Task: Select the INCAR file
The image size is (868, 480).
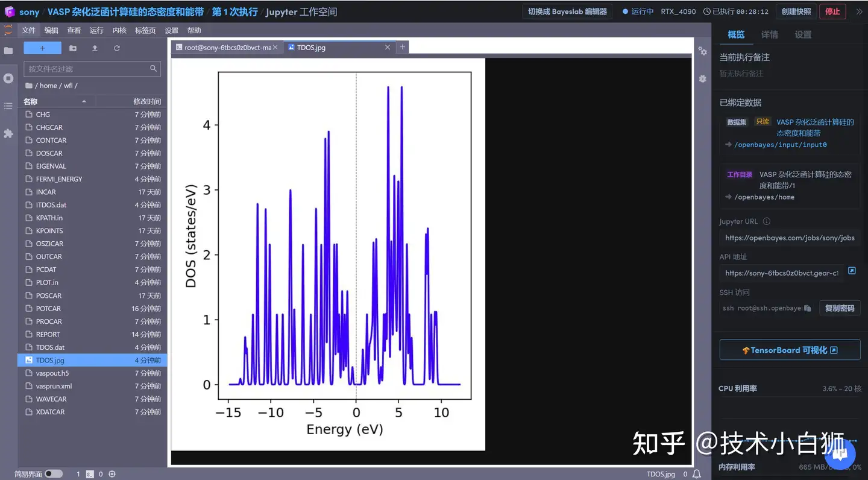Action: click(x=93, y=192)
